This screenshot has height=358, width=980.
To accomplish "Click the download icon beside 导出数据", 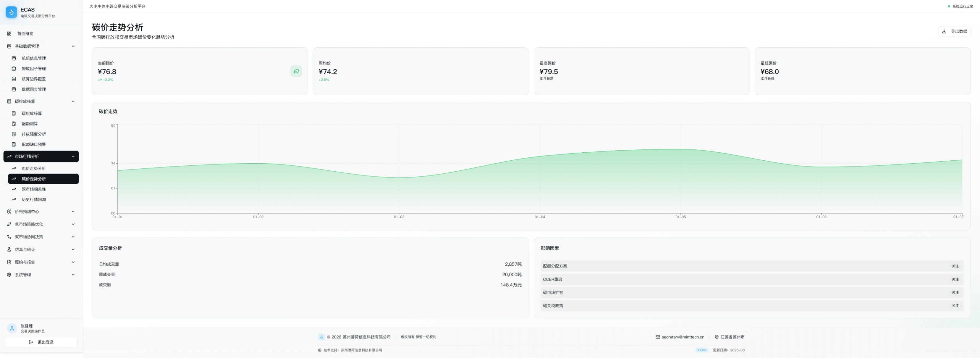I will [944, 32].
